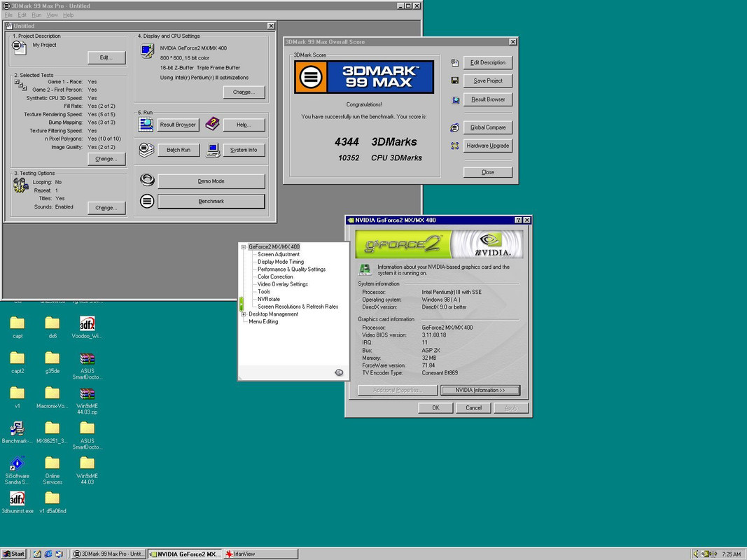Click the Project Description document icon

click(x=19, y=48)
